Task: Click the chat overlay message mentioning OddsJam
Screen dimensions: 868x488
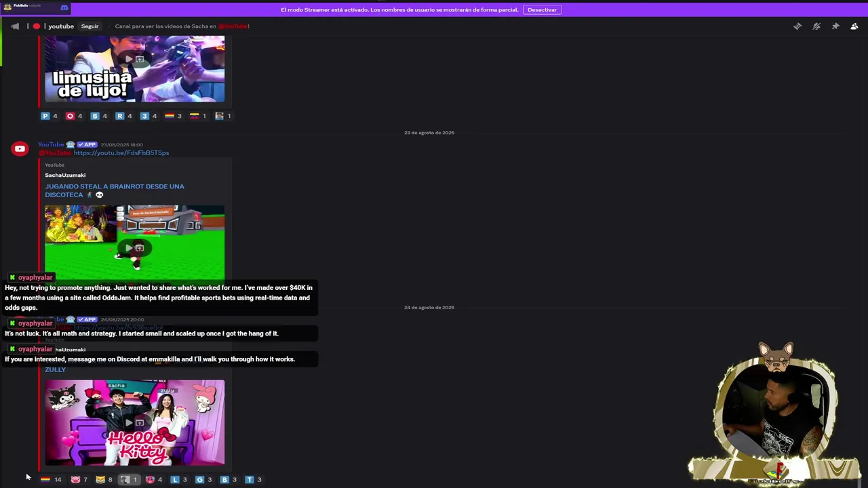Action: (159, 298)
